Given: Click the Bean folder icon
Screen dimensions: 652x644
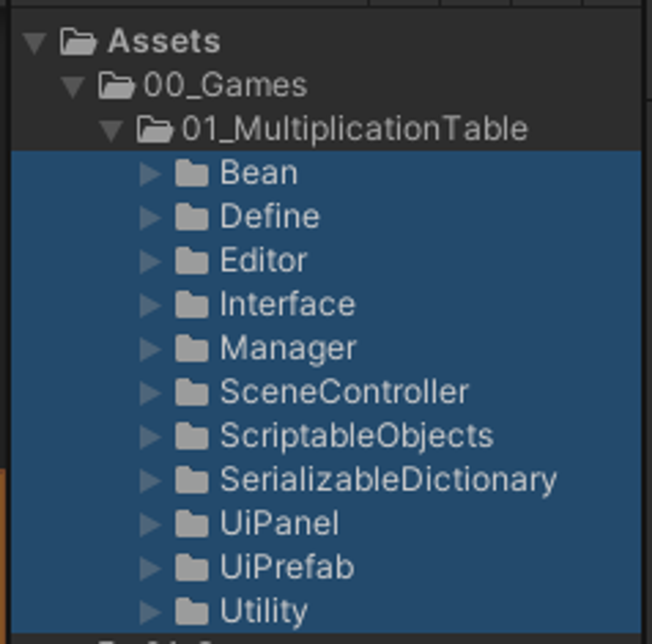Looking at the screenshot, I should (192, 173).
